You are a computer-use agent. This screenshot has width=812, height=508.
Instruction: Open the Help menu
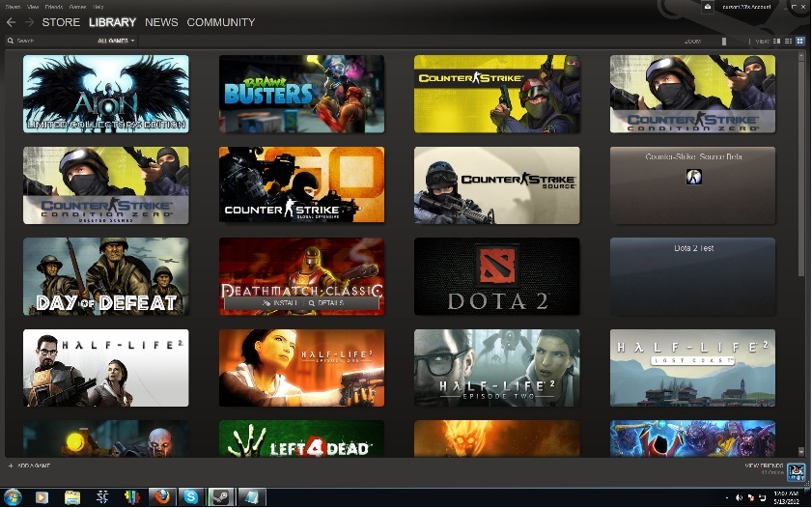(98, 7)
